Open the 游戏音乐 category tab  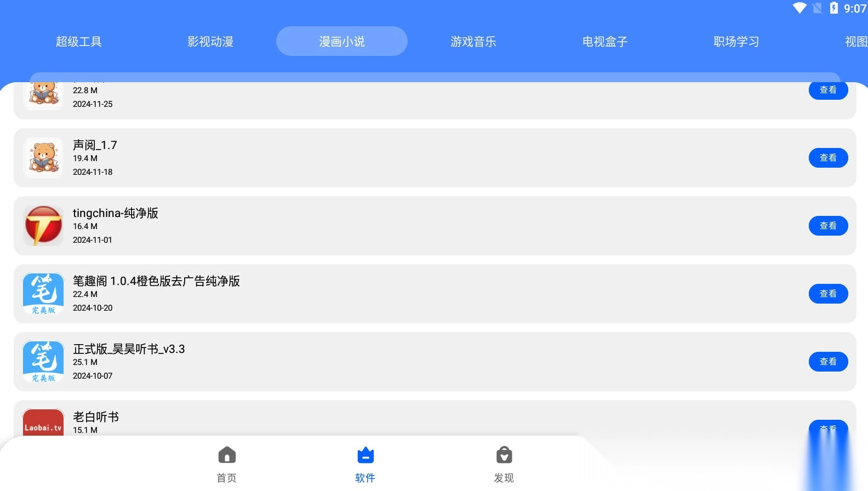tap(473, 42)
